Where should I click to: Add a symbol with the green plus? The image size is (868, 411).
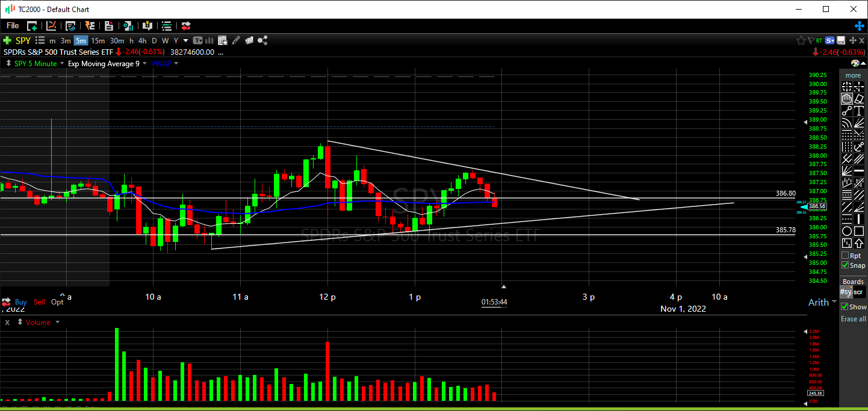tap(7, 40)
